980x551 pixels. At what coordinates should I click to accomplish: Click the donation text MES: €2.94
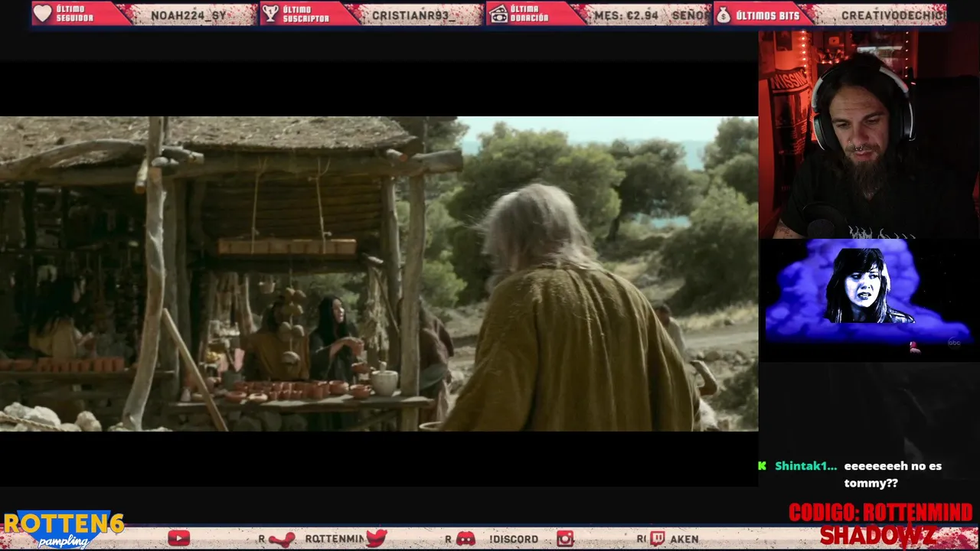[626, 15]
